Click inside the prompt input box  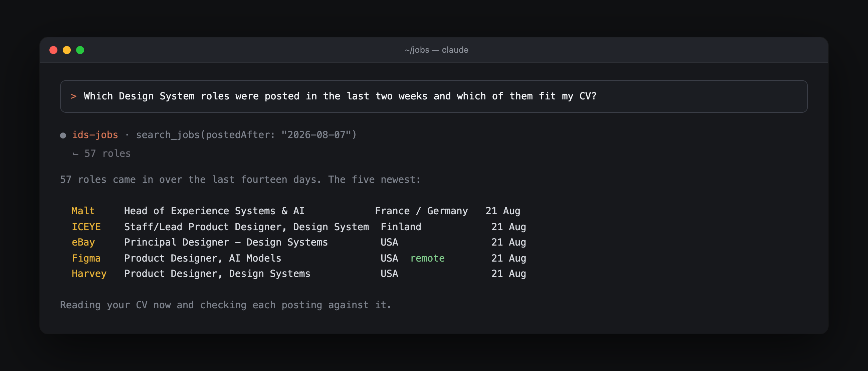(434, 96)
